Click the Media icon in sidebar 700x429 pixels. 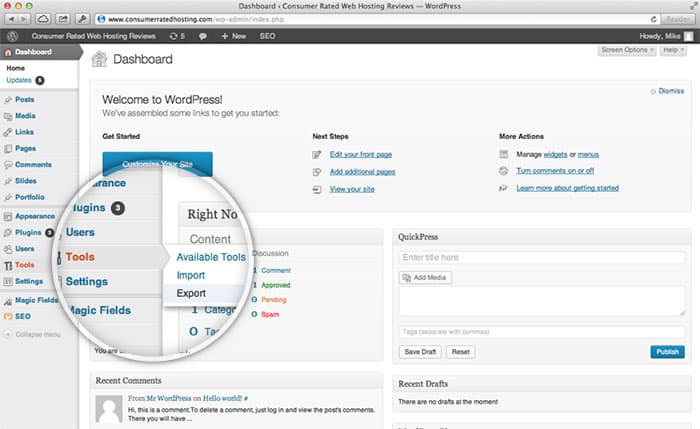tap(8, 116)
